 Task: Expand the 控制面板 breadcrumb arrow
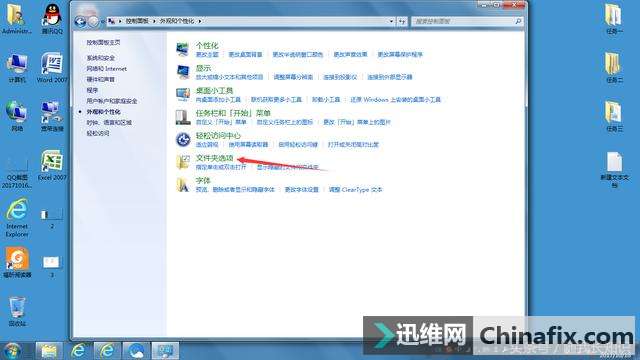click(x=154, y=21)
